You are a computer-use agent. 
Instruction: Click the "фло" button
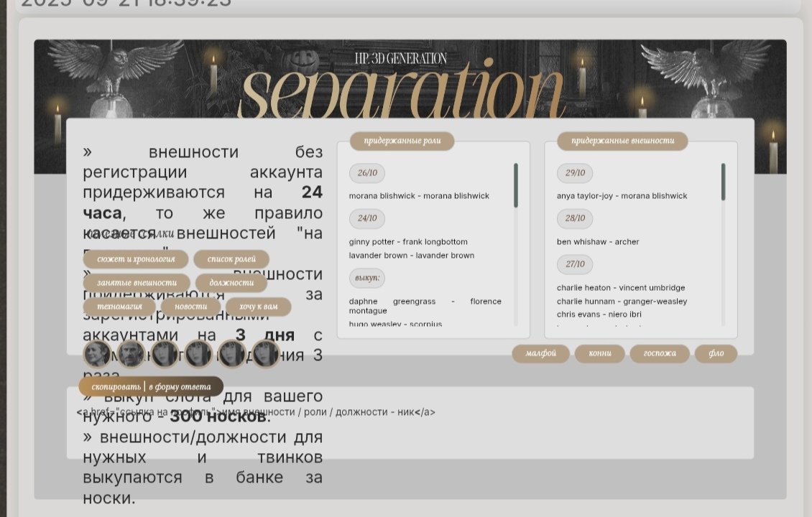click(x=716, y=353)
